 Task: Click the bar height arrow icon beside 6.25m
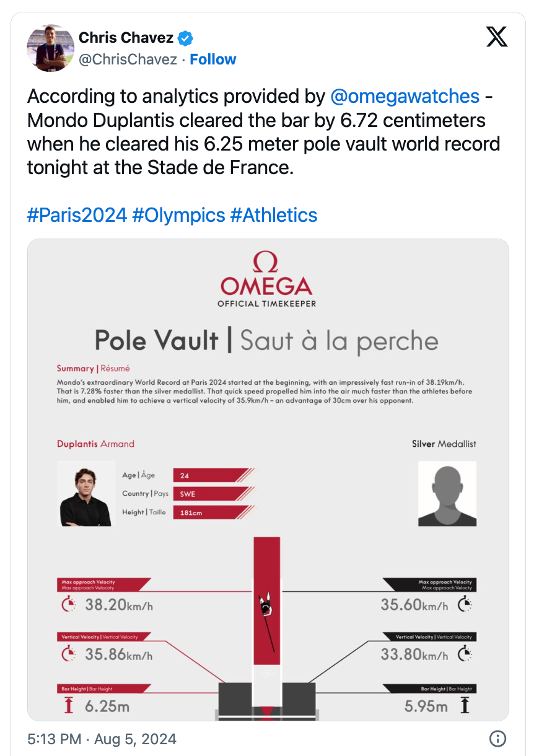[x=69, y=705]
